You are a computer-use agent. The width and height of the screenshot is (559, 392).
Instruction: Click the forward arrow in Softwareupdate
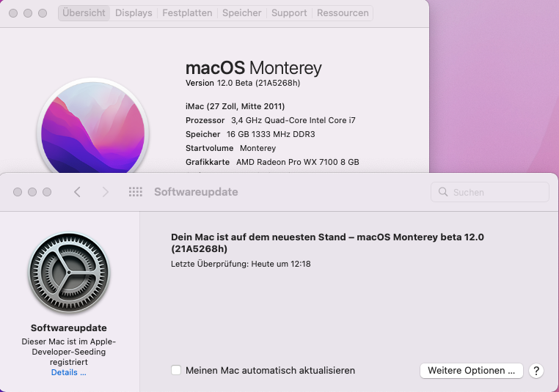[x=105, y=192]
